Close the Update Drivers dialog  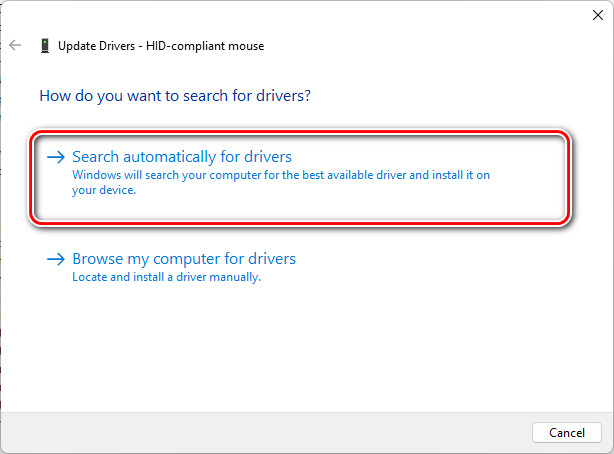click(596, 15)
